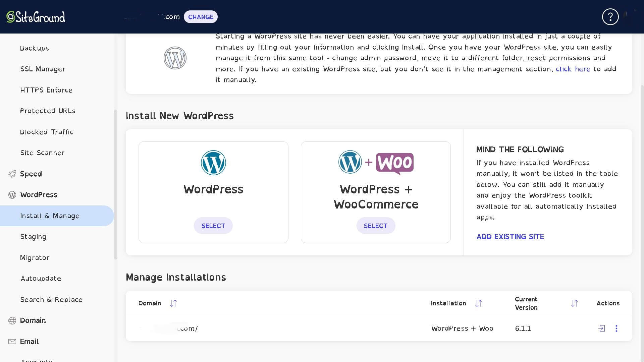Click the Speed icon in sidebar
Viewport: 644px width, 362px height.
tap(11, 173)
